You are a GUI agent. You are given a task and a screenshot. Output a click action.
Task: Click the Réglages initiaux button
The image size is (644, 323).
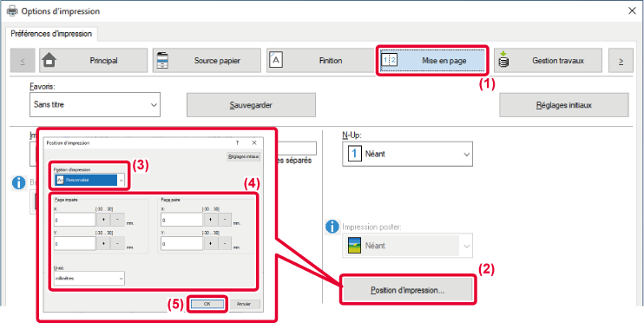click(x=564, y=105)
